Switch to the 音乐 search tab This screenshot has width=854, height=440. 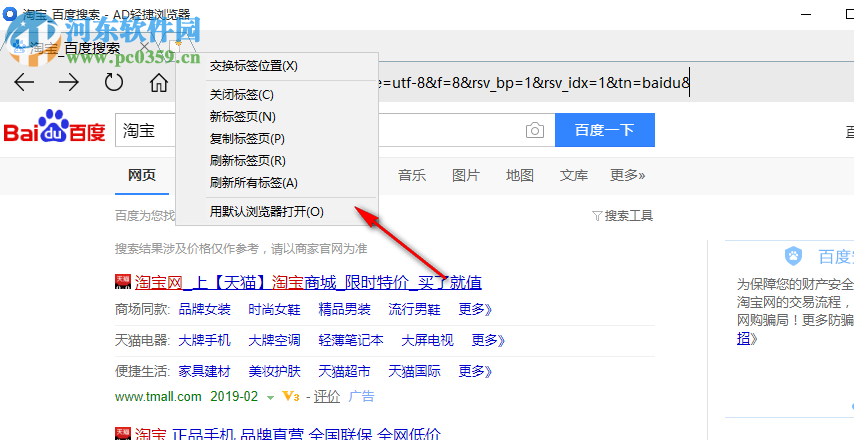coord(412,175)
